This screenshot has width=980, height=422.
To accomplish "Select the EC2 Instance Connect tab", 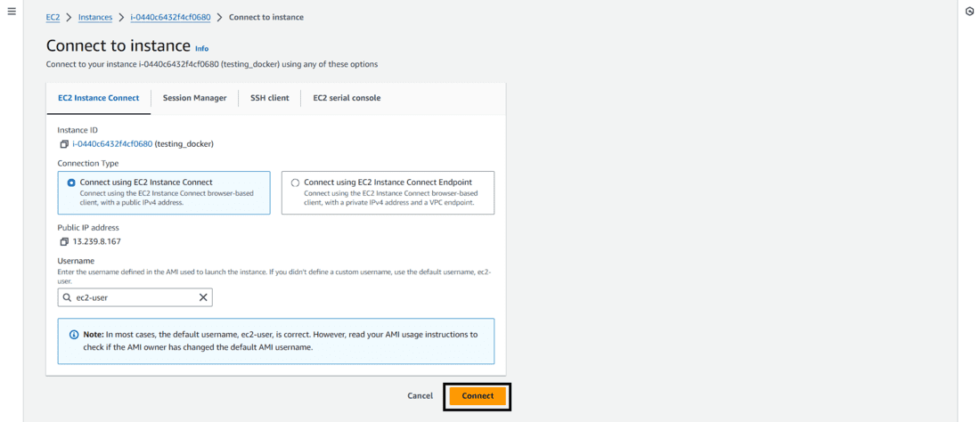I will pos(98,98).
